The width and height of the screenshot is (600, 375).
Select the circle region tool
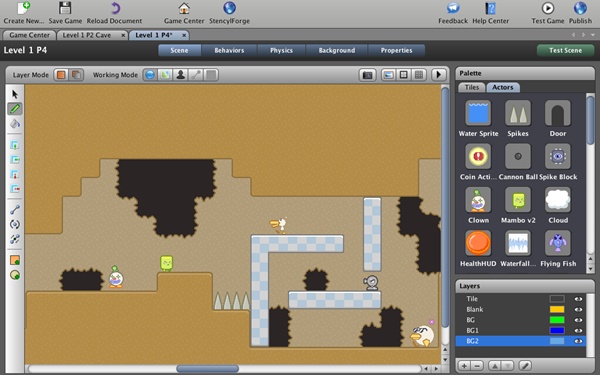[15, 275]
